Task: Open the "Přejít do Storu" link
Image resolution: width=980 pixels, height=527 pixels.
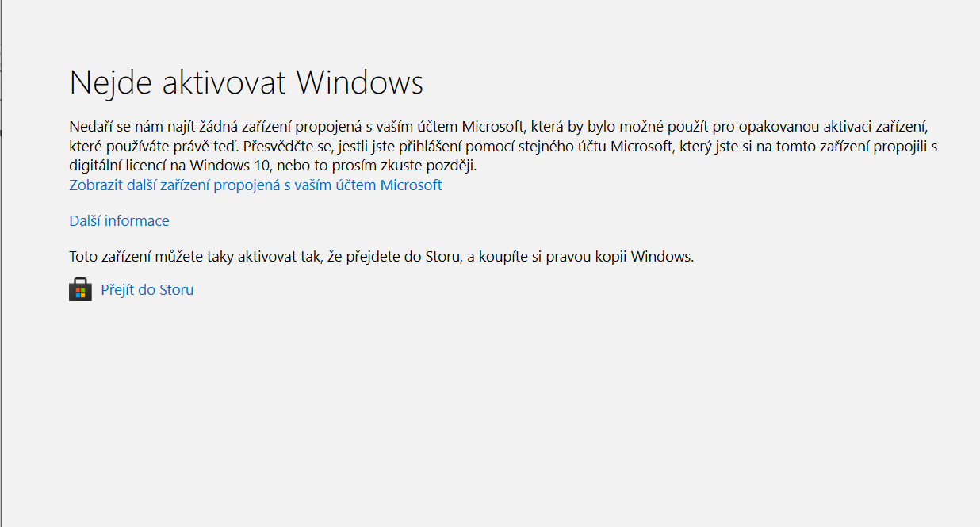Action: point(147,290)
